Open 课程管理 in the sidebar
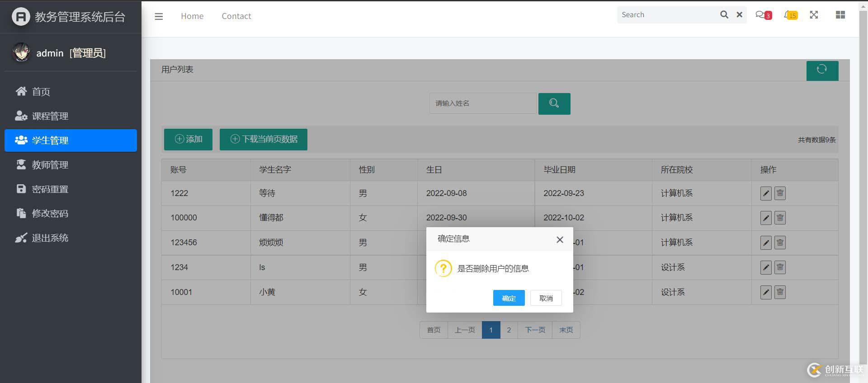The image size is (868, 383). point(50,116)
